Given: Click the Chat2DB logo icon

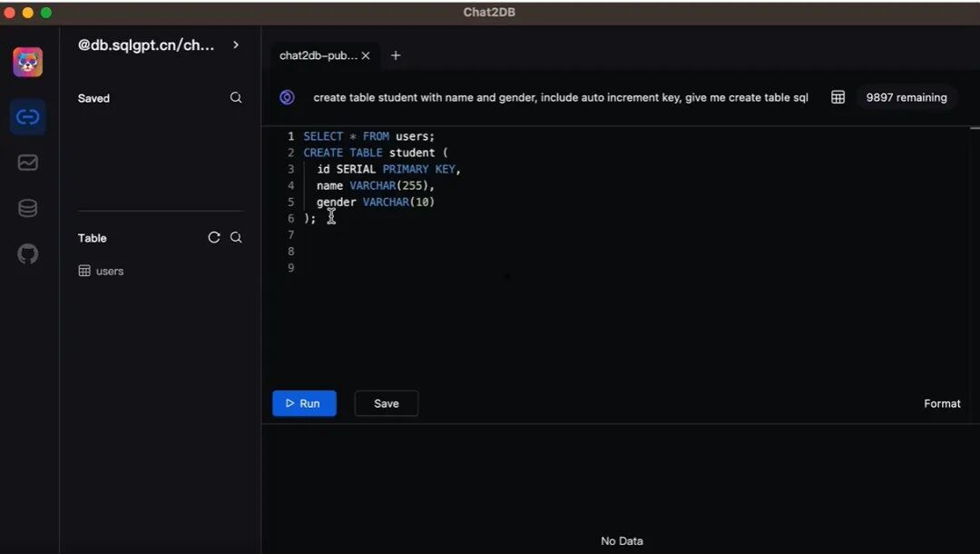Looking at the screenshot, I should point(28,62).
